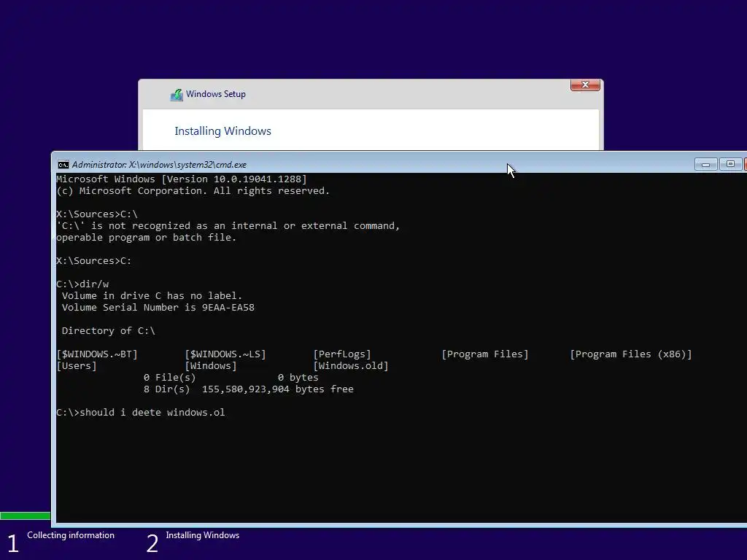Click the Microsoft Corporation copyright line
This screenshot has width=747, height=560.
[x=193, y=191]
